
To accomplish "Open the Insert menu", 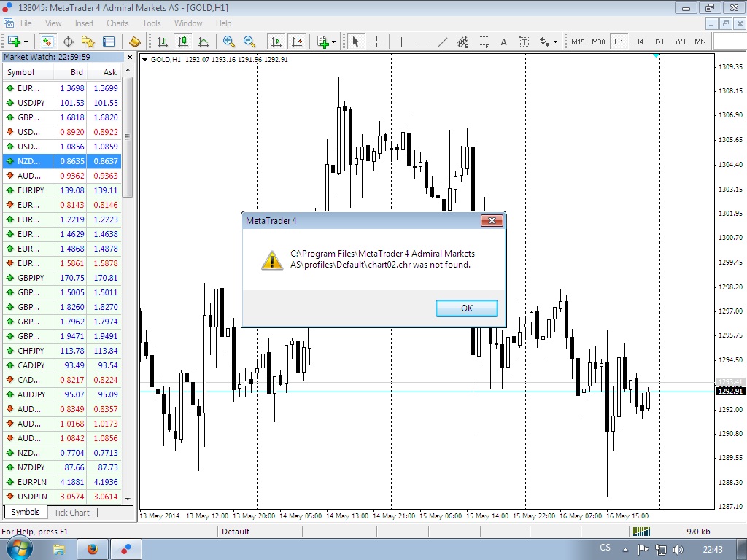I will (x=85, y=23).
